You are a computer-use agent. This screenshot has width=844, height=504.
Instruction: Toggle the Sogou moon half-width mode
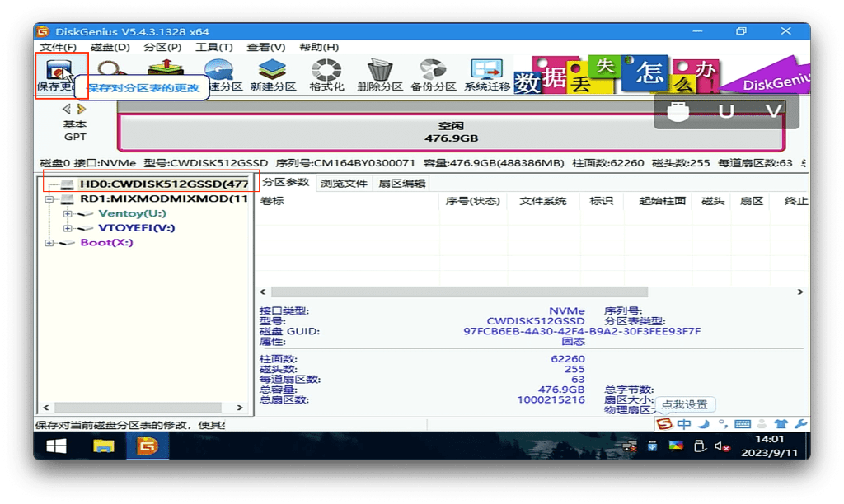[x=703, y=424]
